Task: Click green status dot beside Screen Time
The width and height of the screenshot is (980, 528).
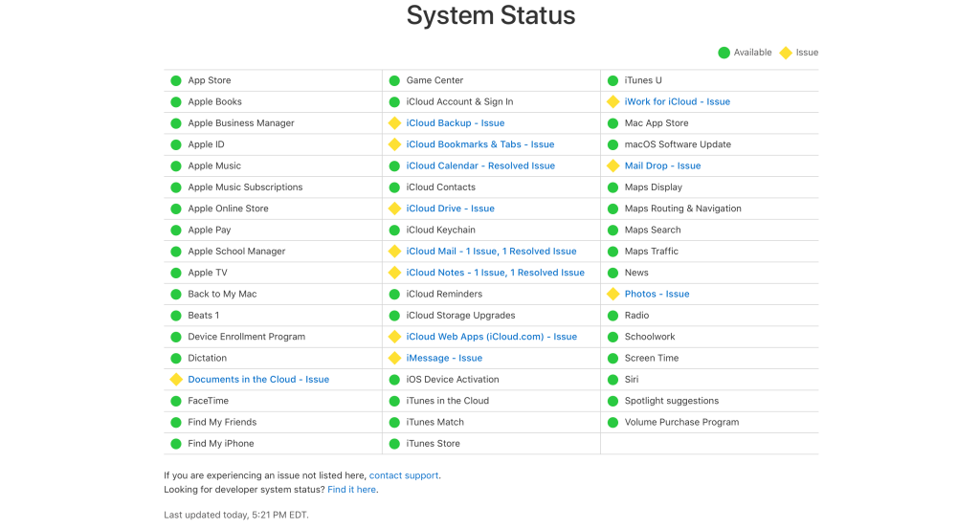Action: point(613,358)
